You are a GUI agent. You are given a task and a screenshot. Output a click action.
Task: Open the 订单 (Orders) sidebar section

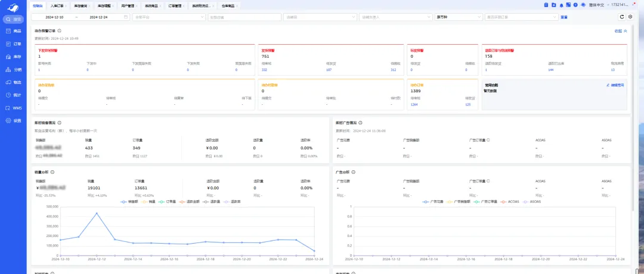pyautogui.click(x=13, y=44)
